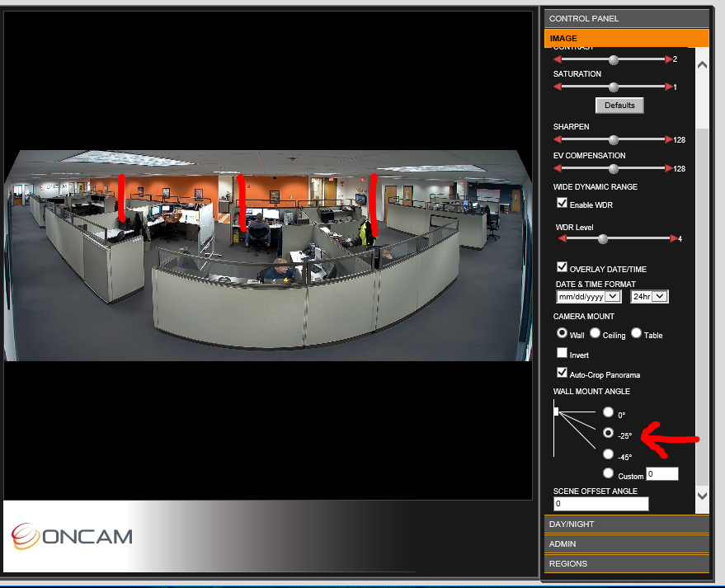Click the Saturation slider left decrease arrow
Screen dimensions: 725x588
click(x=558, y=87)
